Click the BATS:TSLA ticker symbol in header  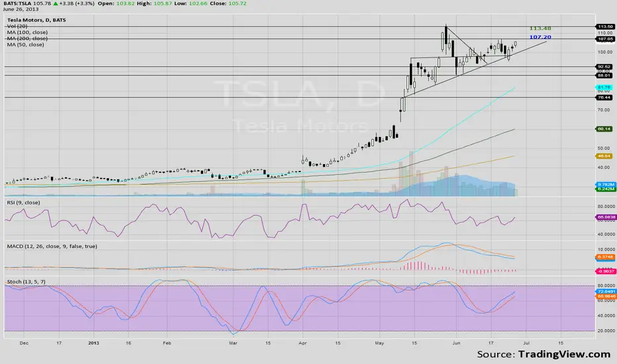(x=16, y=3)
